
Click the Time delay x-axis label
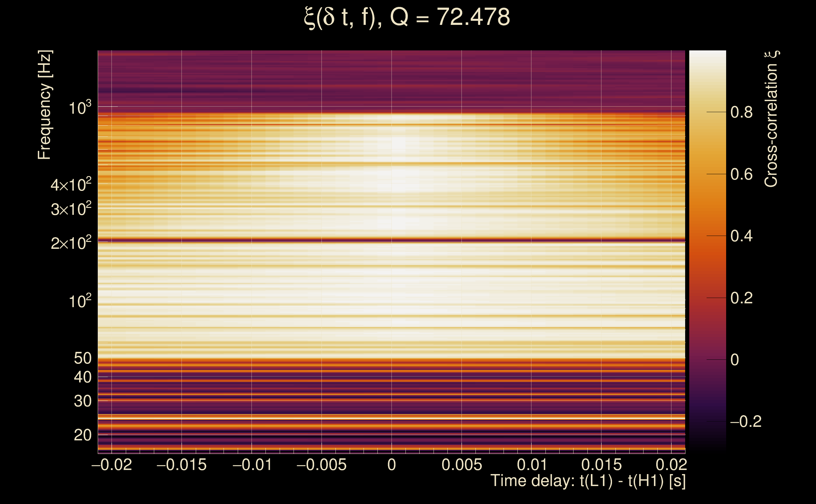click(x=588, y=481)
